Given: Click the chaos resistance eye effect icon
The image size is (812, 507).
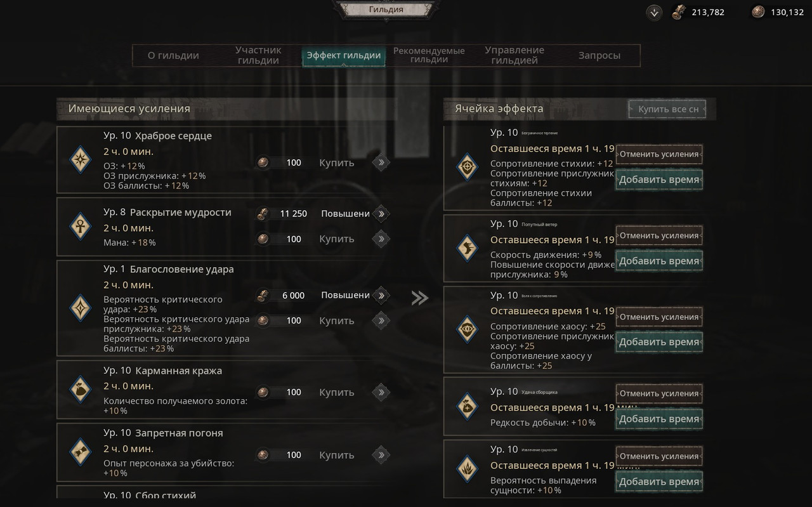Looking at the screenshot, I should [468, 329].
